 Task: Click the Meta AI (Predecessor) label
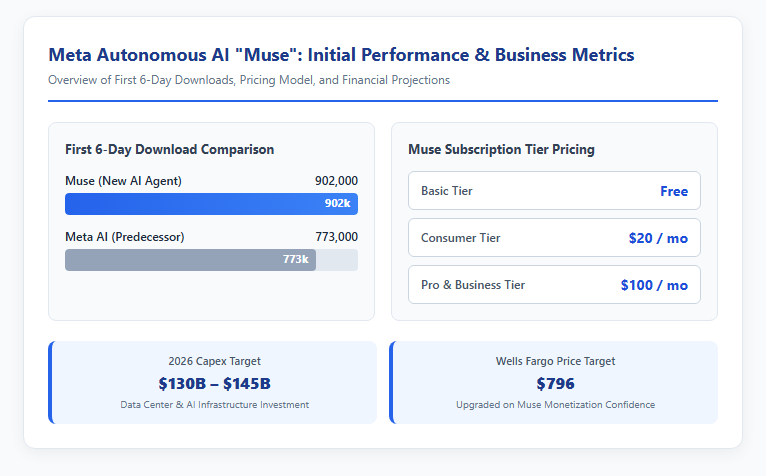coord(125,237)
